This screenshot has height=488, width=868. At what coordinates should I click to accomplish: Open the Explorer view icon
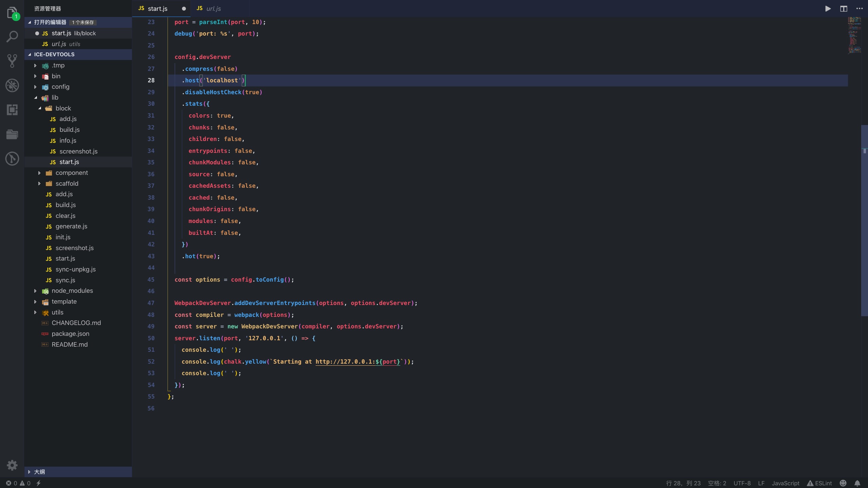point(12,13)
